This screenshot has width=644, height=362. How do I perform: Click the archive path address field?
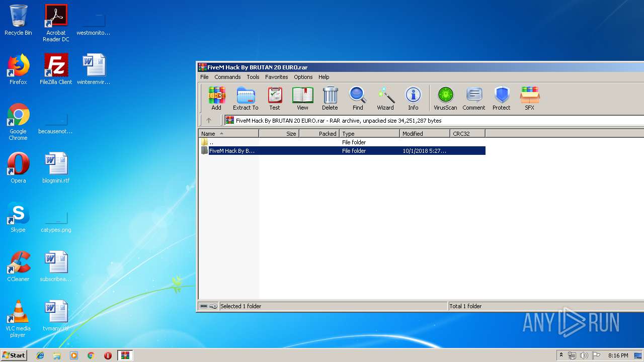click(x=434, y=121)
